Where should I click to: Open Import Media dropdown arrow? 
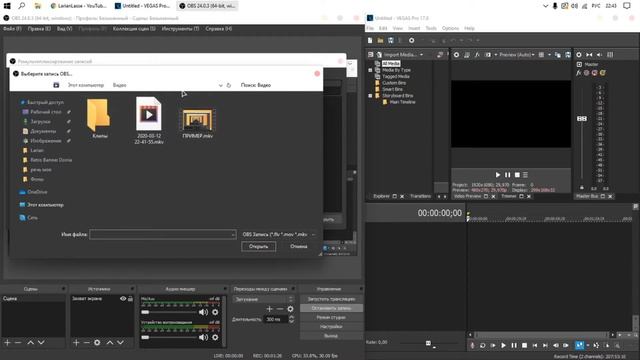tap(421, 55)
